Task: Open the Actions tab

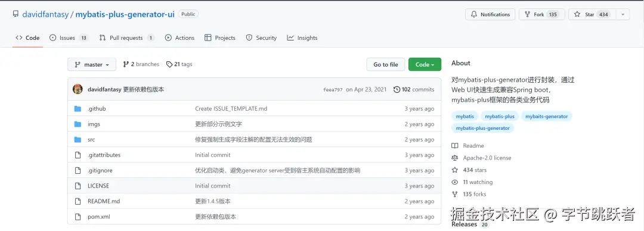Action: [179, 38]
